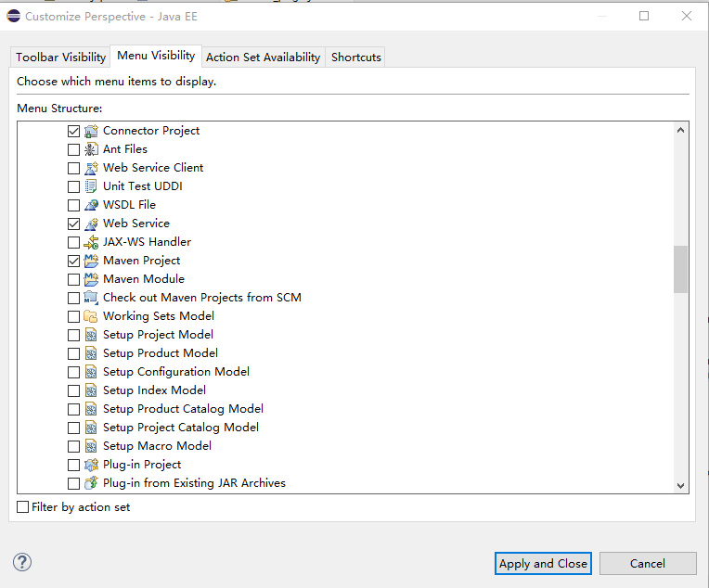This screenshot has height=588, width=709.
Task: Click the Ant Files icon
Action: coord(91,149)
